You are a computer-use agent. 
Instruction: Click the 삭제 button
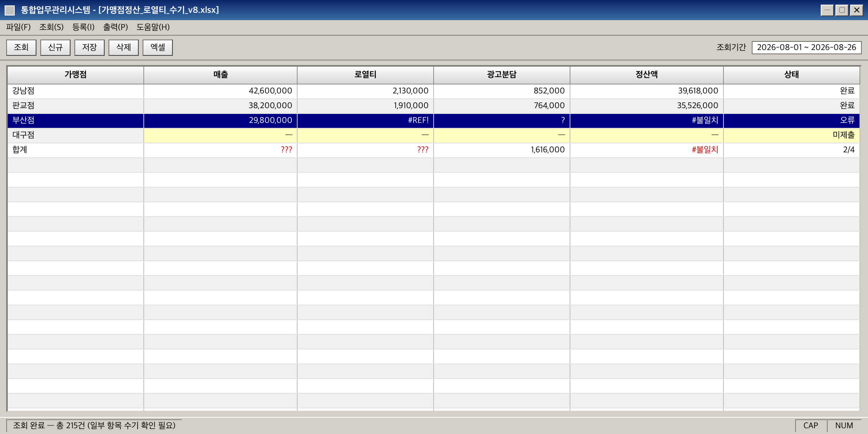point(124,48)
